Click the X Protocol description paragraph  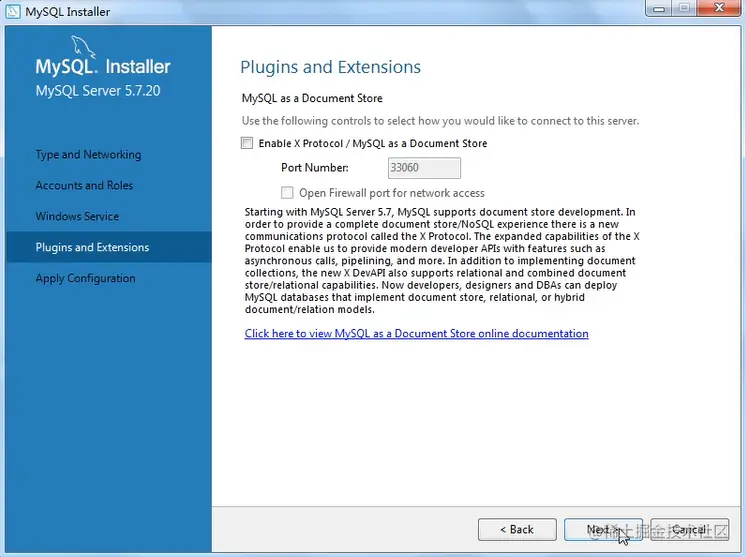coord(442,260)
